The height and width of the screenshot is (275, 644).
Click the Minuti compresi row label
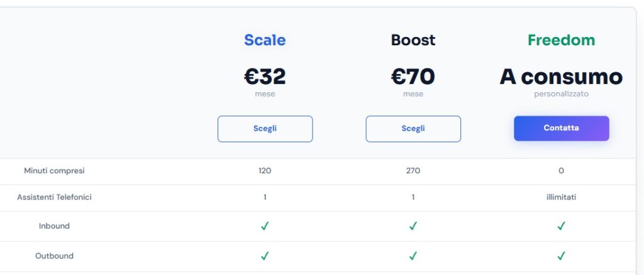(x=54, y=171)
